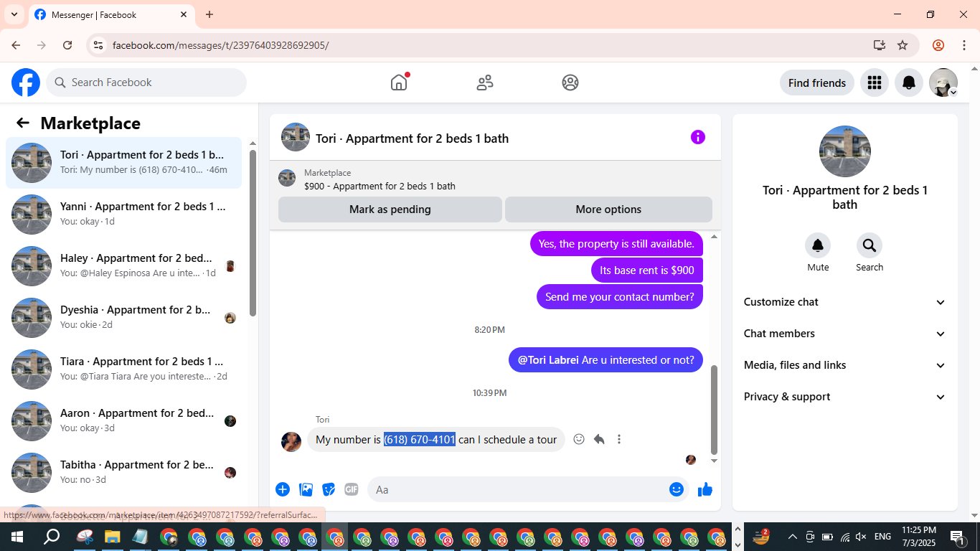Open more options for Tori's message
980x551 pixels.
[619, 439]
